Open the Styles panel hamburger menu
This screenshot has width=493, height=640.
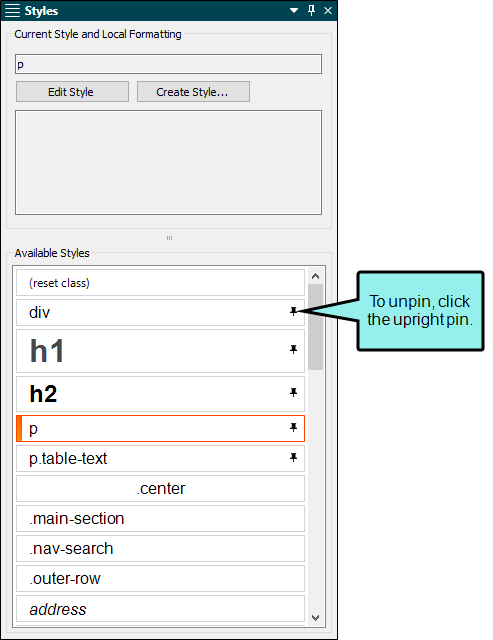(12, 11)
